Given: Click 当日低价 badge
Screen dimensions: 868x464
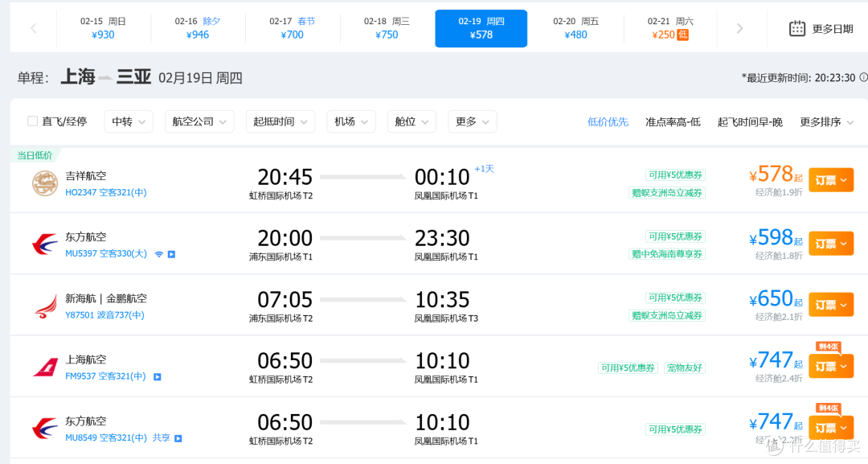Looking at the screenshot, I should 35,155.
